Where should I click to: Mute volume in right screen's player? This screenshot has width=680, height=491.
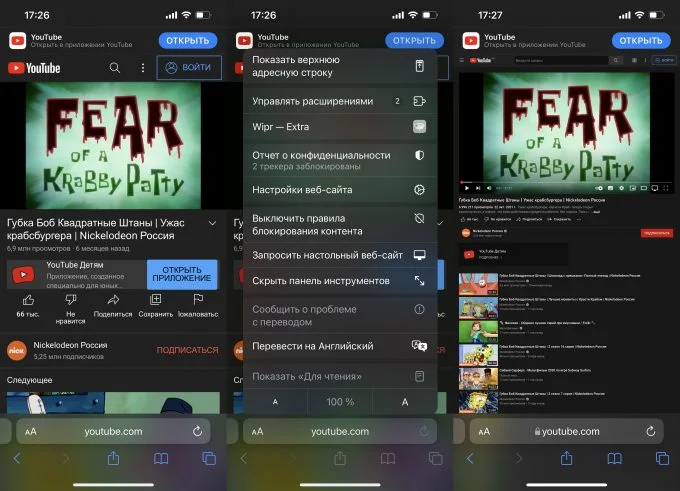pyautogui.click(x=489, y=188)
